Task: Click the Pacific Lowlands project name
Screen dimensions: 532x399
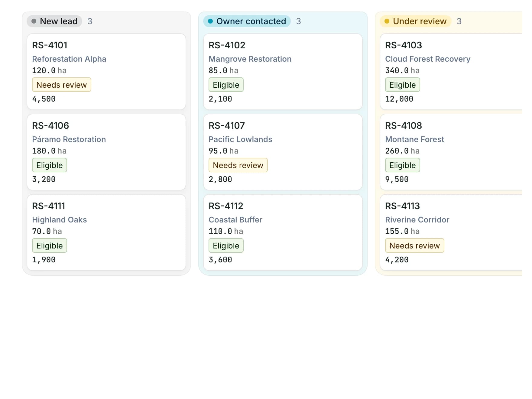Action: click(x=240, y=139)
